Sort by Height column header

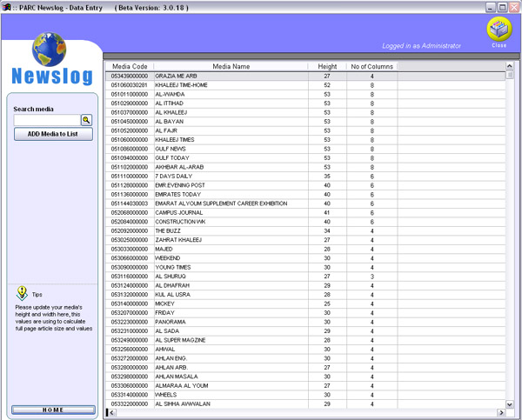[327, 67]
